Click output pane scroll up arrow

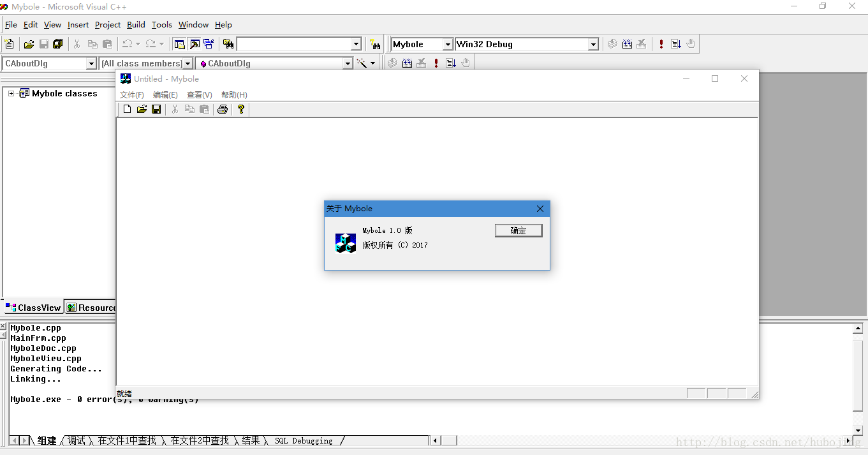[x=858, y=329]
